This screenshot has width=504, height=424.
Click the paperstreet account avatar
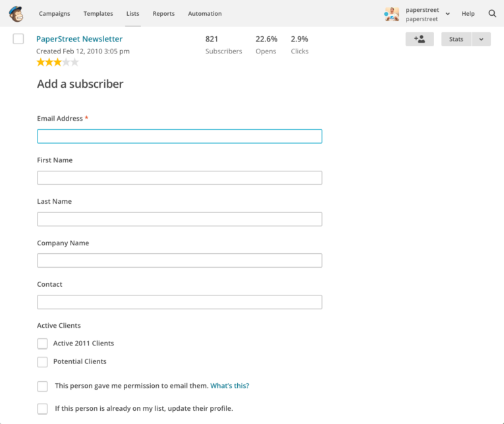coord(391,14)
